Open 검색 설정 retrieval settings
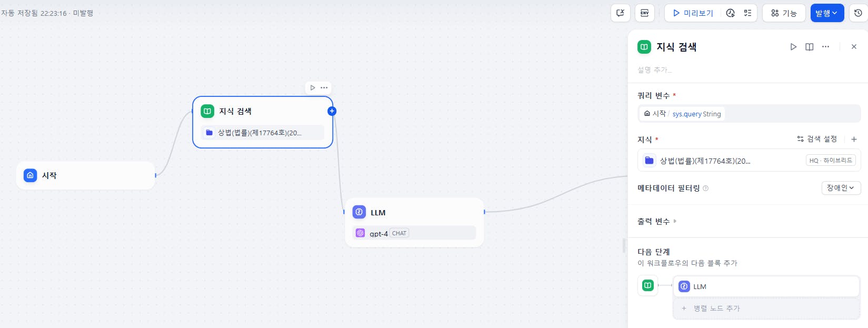The height and width of the screenshot is (328, 868). (x=817, y=139)
